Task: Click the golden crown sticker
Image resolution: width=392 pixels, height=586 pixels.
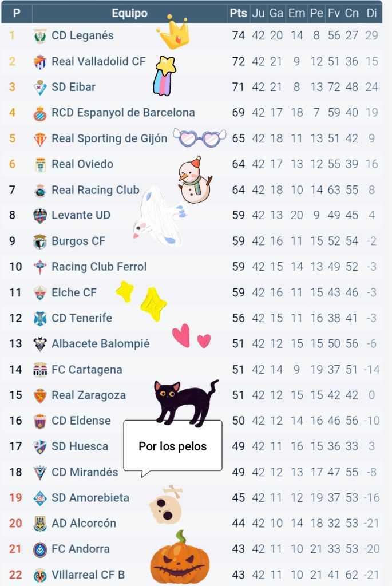Action: pos(174,33)
